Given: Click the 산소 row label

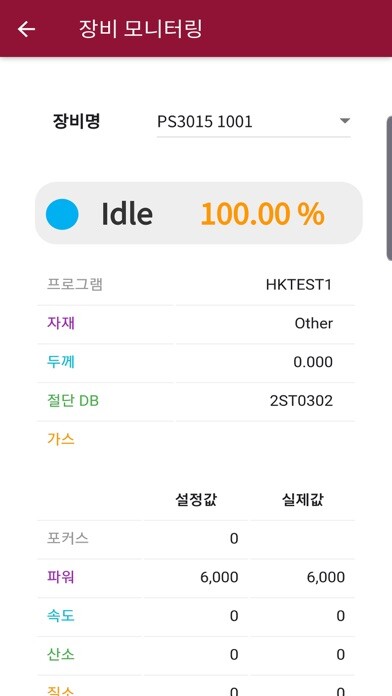Looking at the screenshot, I should 61,654.
